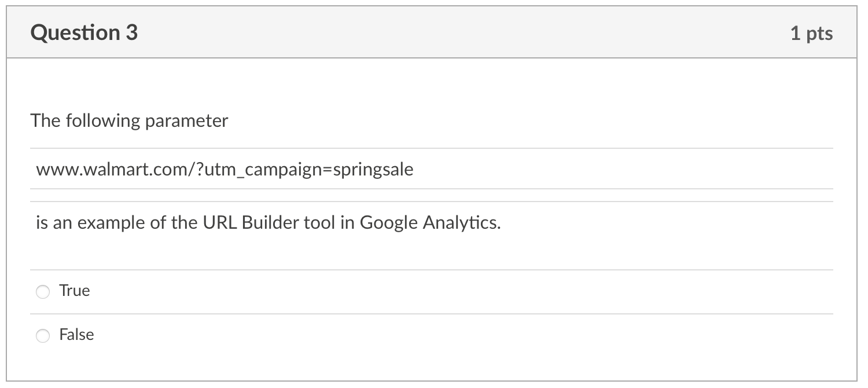Click the "True" answer label text
The width and height of the screenshot is (868, 388).
click(75, 291)
